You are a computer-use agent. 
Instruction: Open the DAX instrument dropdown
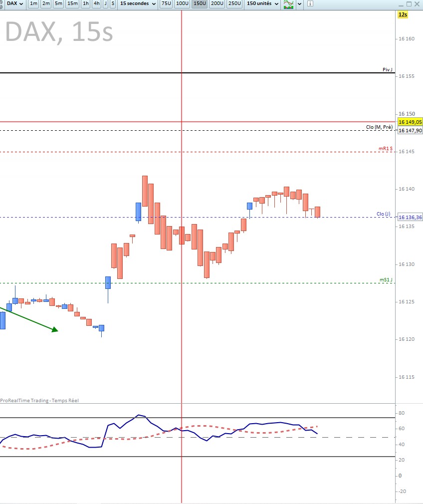coord(15,3)
